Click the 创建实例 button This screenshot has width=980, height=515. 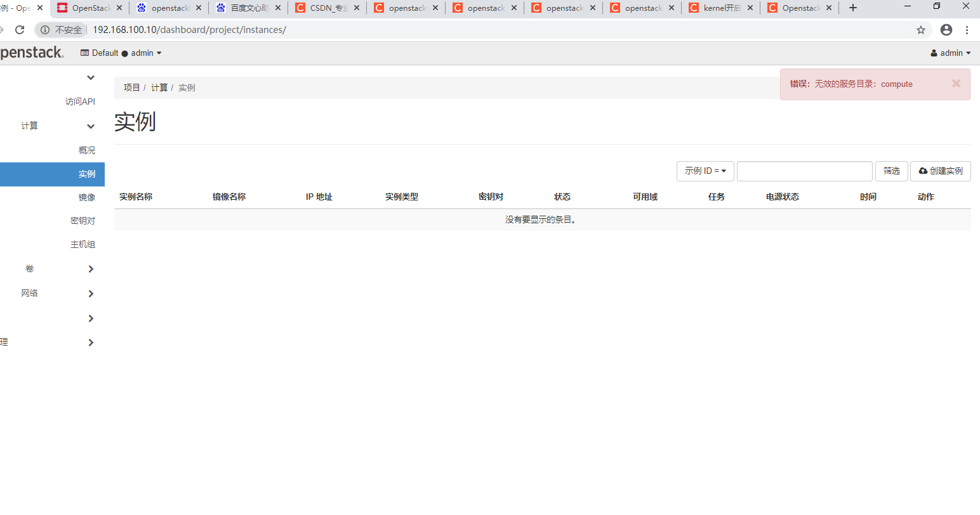coord(941,171)
